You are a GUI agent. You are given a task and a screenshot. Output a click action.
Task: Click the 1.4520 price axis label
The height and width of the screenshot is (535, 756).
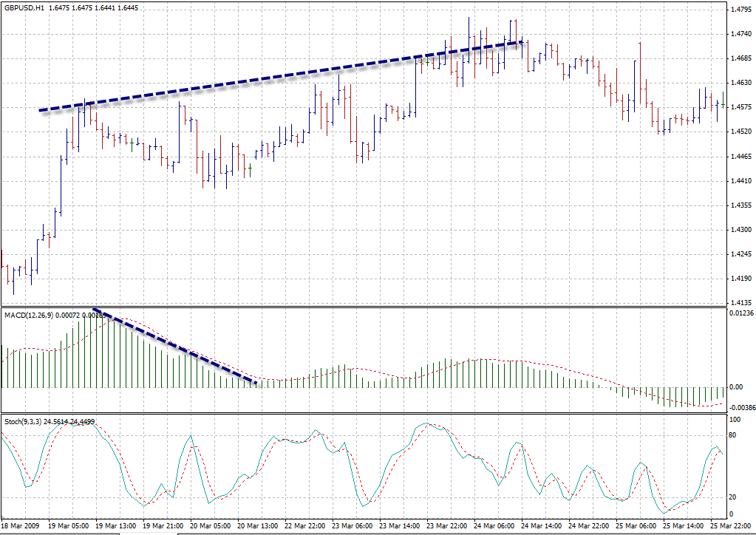pyautogui.click(x=741, y=132)
